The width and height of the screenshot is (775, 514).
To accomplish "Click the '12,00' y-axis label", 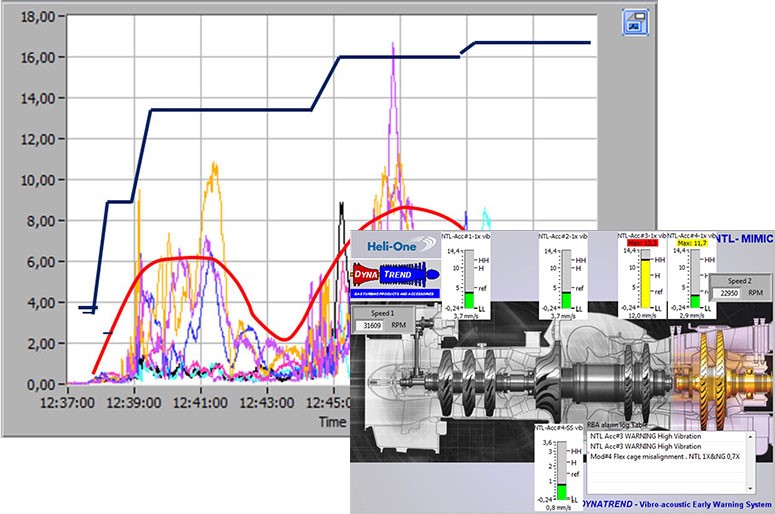I will pyautogui.click(x=38, y=139).
